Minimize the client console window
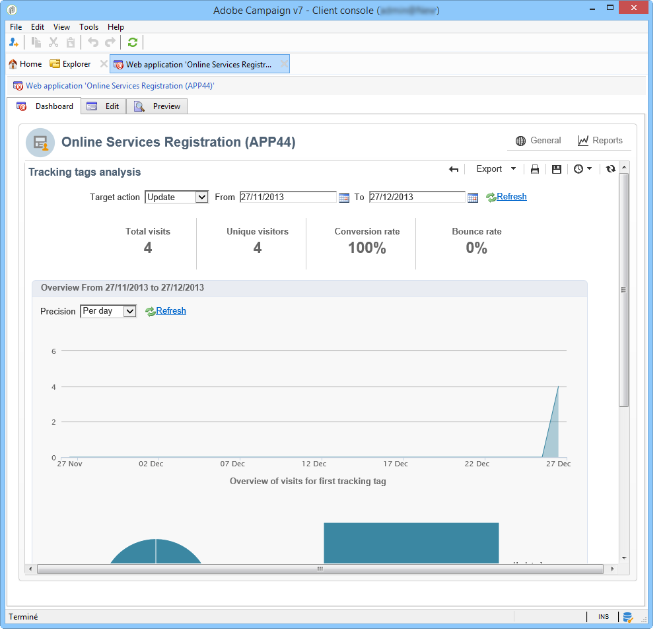The image size is (665, 644). (592, 9)
